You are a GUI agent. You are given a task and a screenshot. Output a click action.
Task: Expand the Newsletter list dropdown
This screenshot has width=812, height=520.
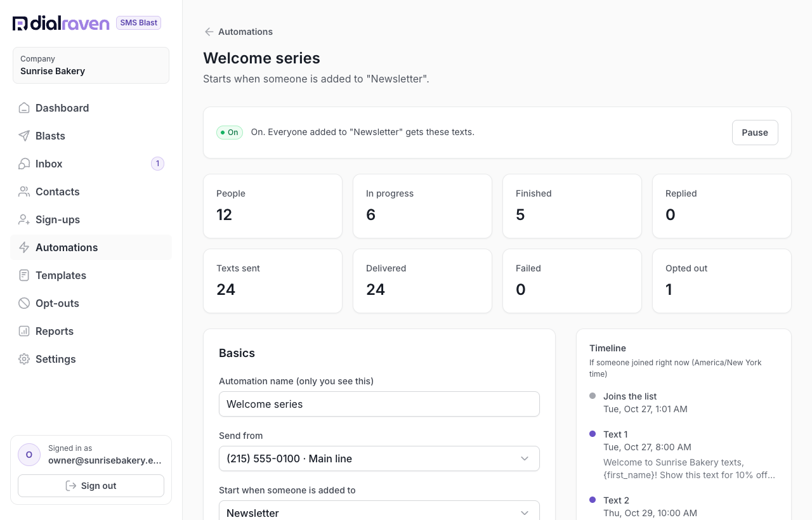[x=379, y=512]
